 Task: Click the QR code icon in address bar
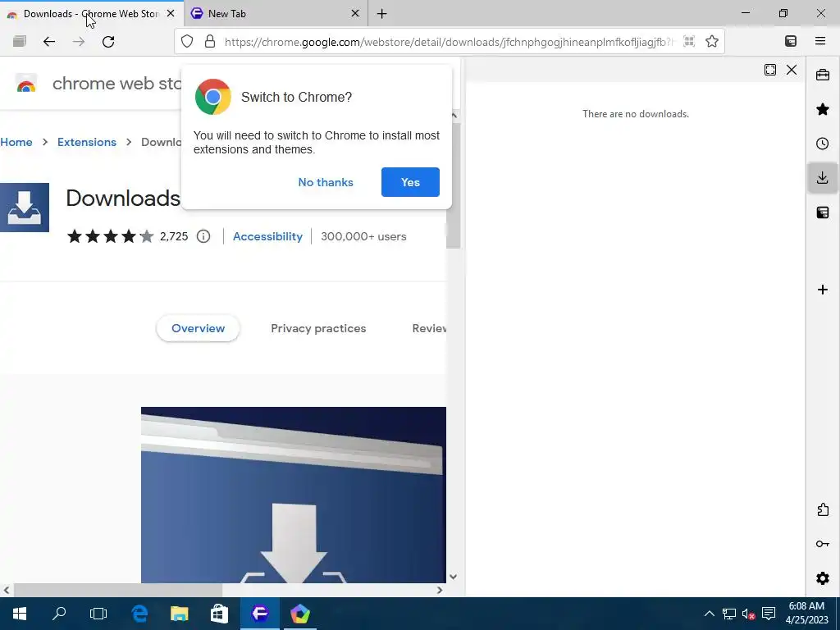click(689, 41)
